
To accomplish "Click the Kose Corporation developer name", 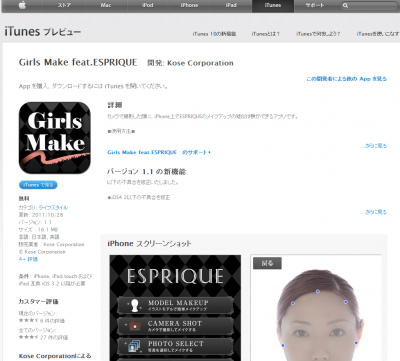I will [200, 63].
